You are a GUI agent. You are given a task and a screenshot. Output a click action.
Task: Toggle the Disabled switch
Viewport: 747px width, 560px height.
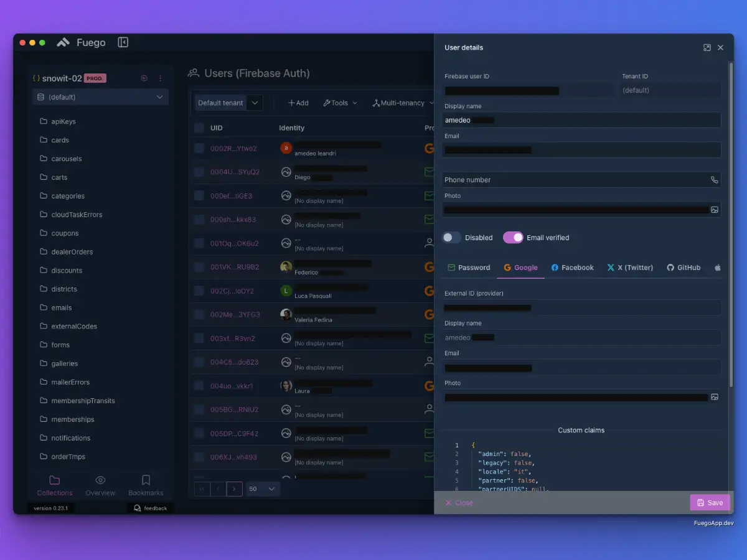(x=451, y=238)
